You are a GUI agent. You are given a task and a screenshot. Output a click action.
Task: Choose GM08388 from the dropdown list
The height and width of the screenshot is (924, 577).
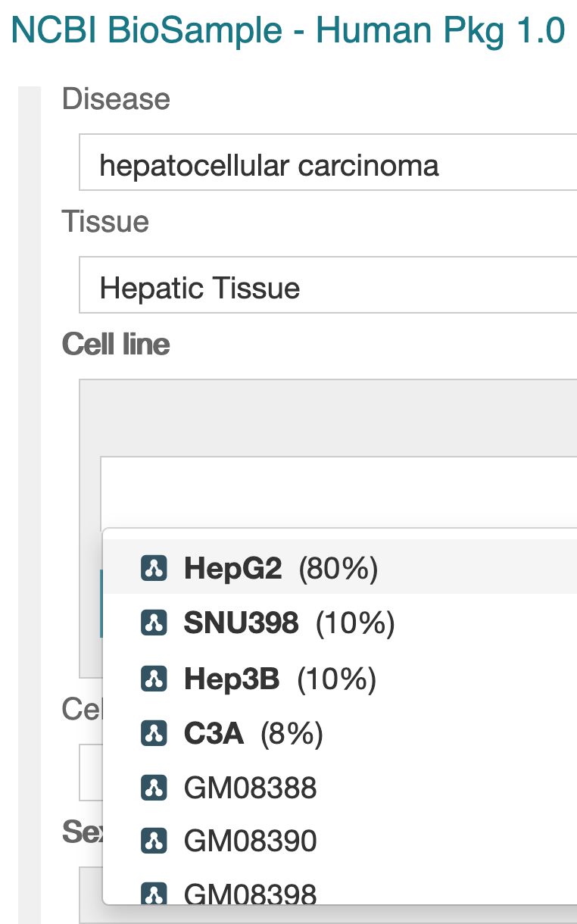pos(340,787)
